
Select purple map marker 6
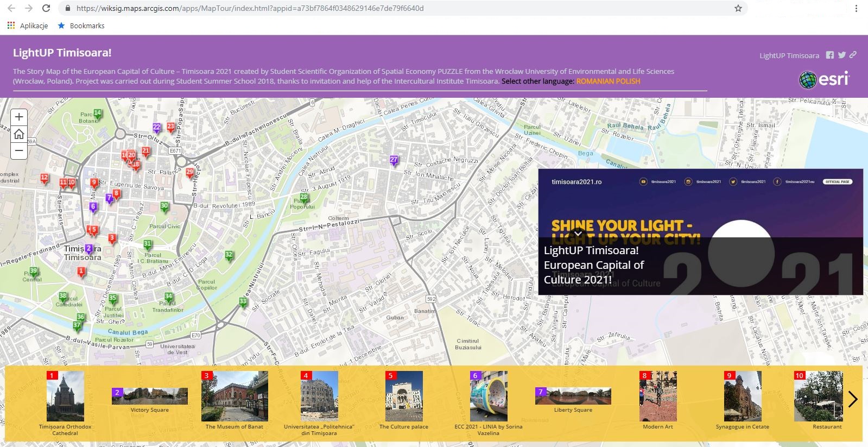point(93,207)
